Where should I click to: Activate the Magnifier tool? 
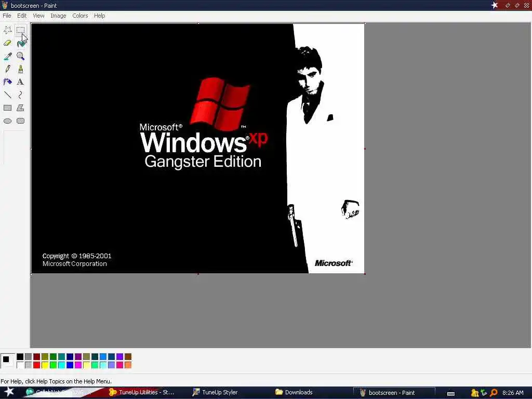pos(20,56)
